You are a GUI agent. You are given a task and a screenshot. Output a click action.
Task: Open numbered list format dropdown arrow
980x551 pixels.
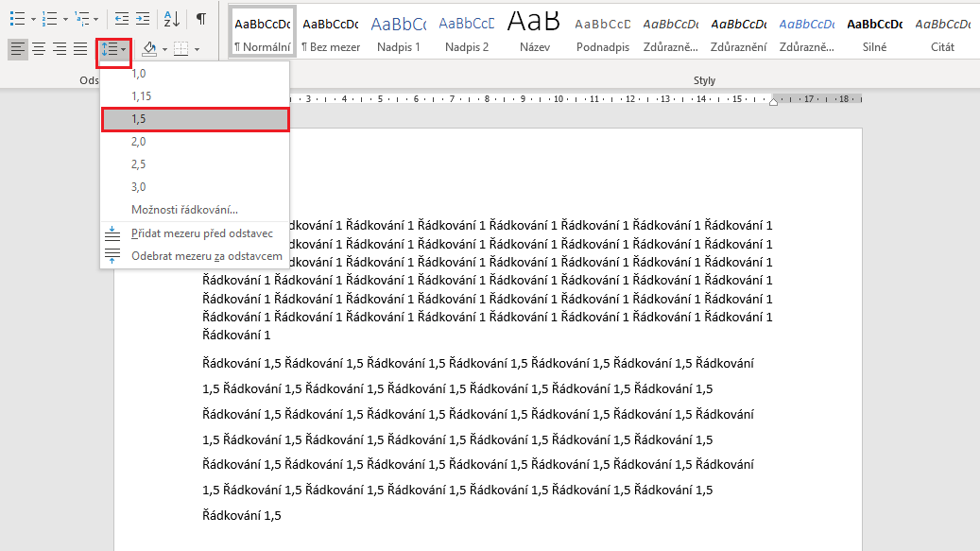65,19
